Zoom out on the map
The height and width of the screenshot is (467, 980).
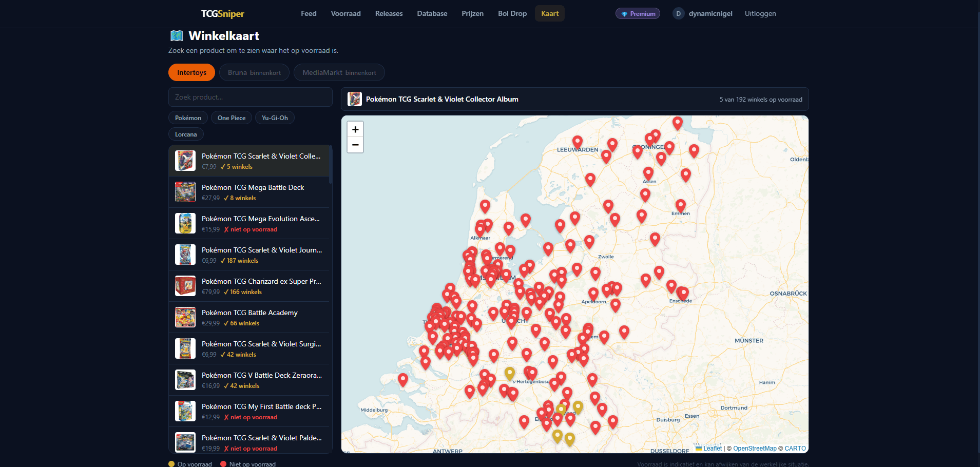tap(355, 145)
